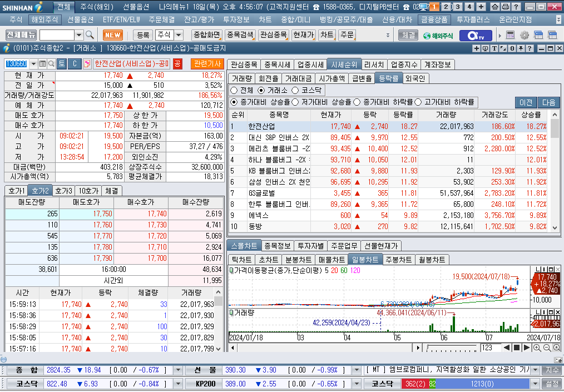The width and height of the screenshot is (564, 392).
Task: Toggle 가격이동평균 indicator checkbox on chart
Action: [x=231, y=270]
